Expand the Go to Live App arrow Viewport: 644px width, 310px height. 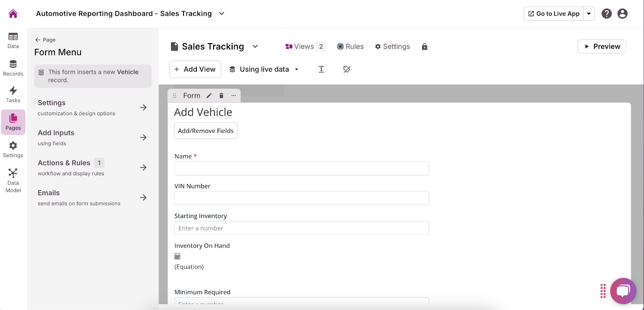tap(588, 14)
